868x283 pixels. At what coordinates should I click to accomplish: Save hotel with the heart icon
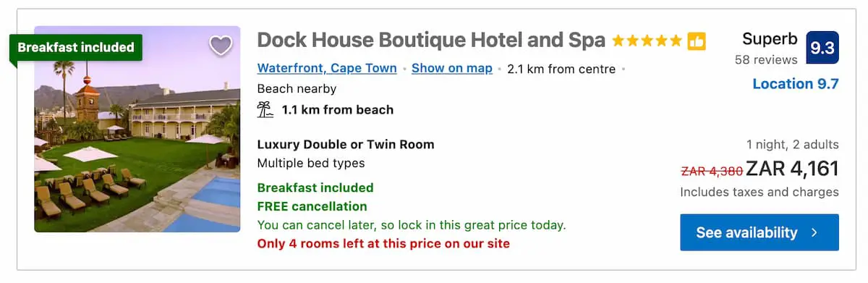point(221,46)
